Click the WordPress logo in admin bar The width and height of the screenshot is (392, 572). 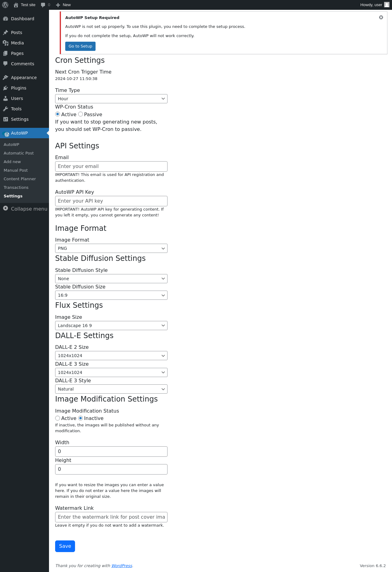pos(5,5)
